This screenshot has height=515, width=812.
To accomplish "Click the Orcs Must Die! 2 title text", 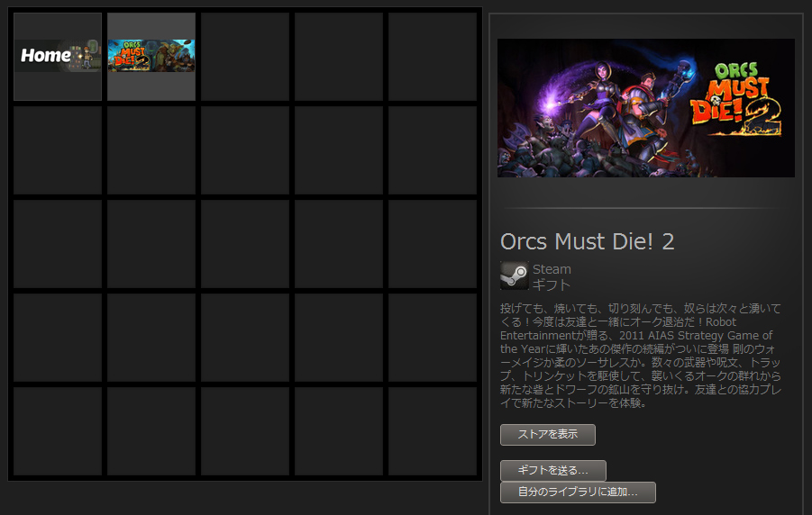I will (588, 241).
